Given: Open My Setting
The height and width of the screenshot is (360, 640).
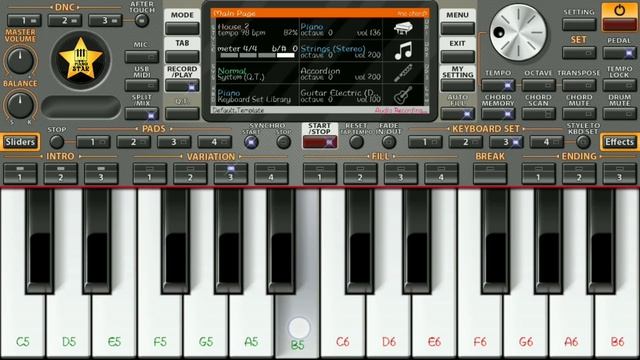Looking at the screenshot, I should (x=458, y=85).
